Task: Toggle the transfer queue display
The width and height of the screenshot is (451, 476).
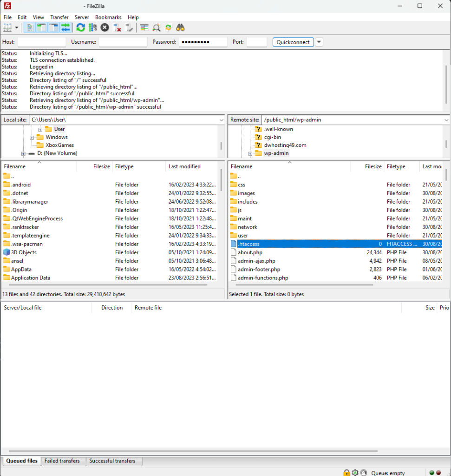Action: (65, 27)
